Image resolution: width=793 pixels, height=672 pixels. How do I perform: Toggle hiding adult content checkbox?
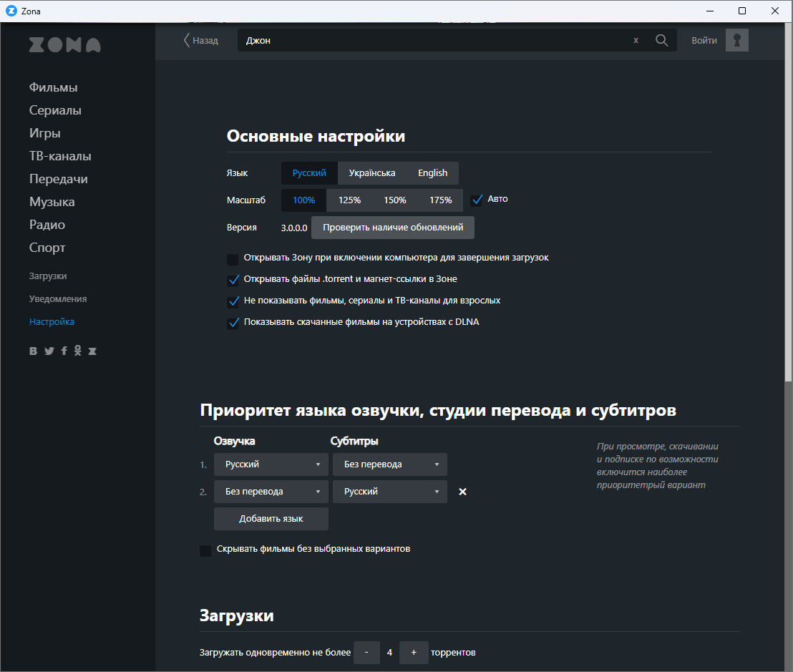233,302
